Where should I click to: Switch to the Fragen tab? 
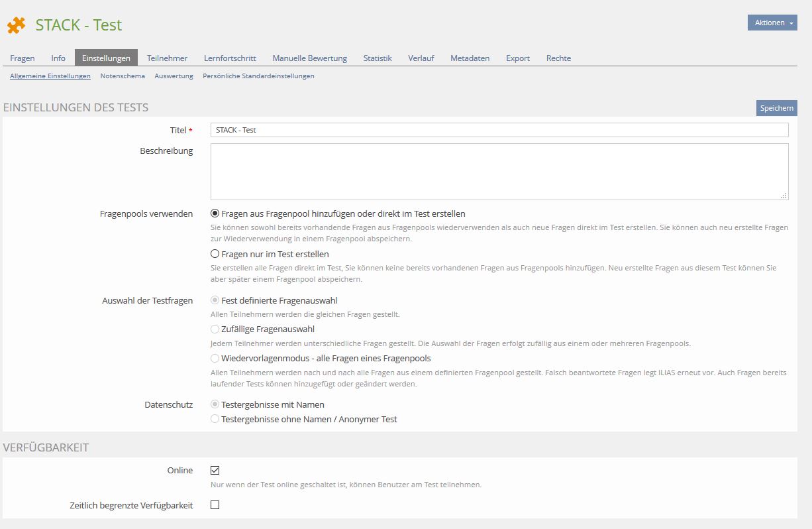tap(23, 58)
